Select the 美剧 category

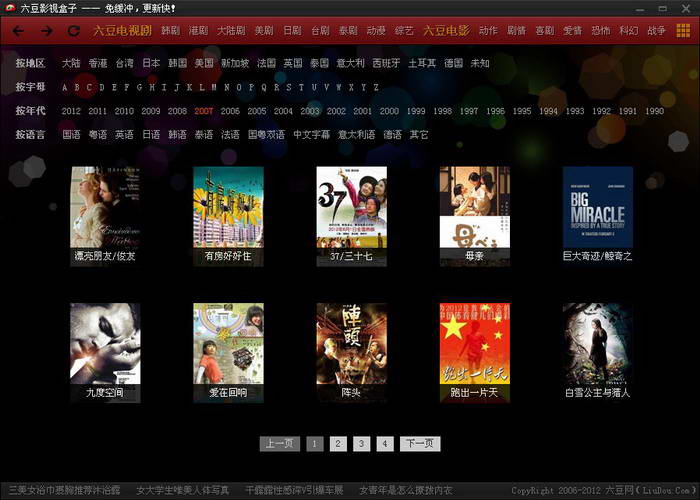[264, 30]
